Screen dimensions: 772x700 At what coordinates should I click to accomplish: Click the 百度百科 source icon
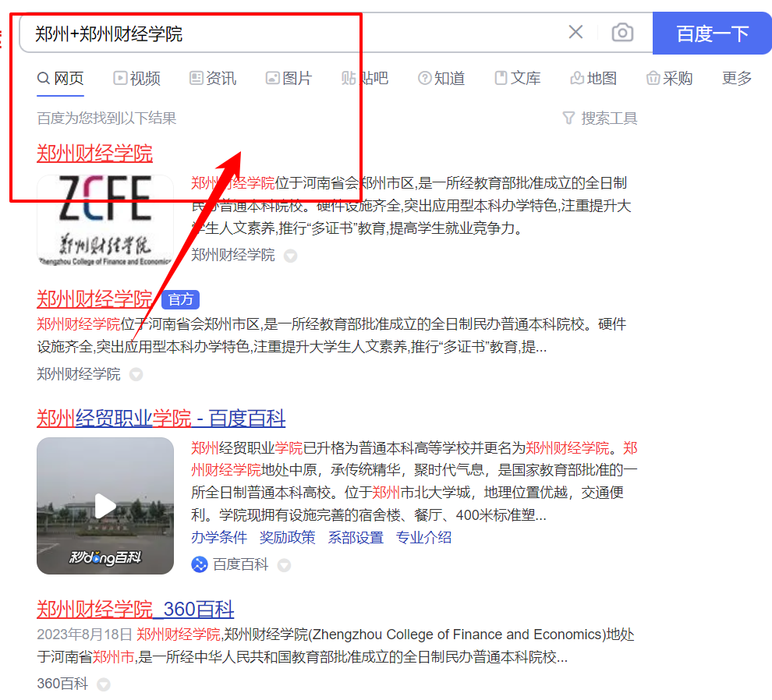(200, 564)
